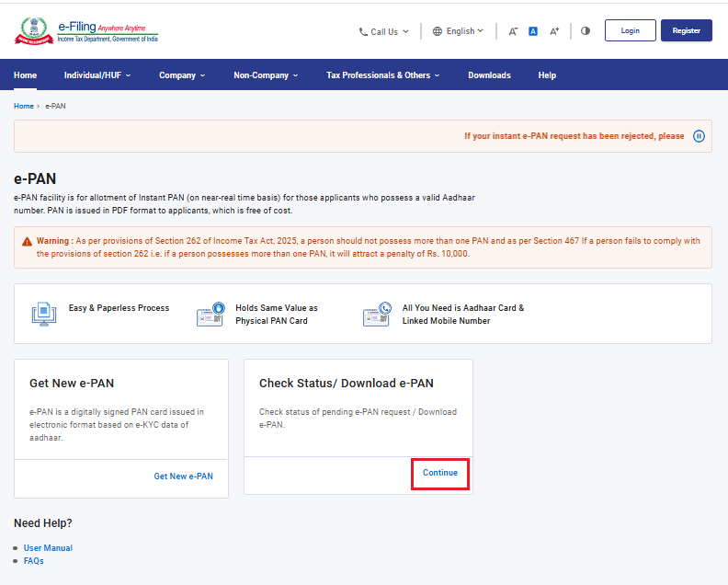The image size is (728, 585).
Task: Pause the scrolling e-PAN notice banner
Action: coord(699,136)
